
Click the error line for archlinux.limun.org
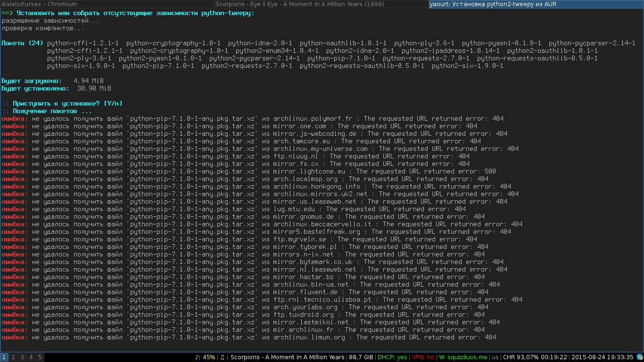click(249, 337)
